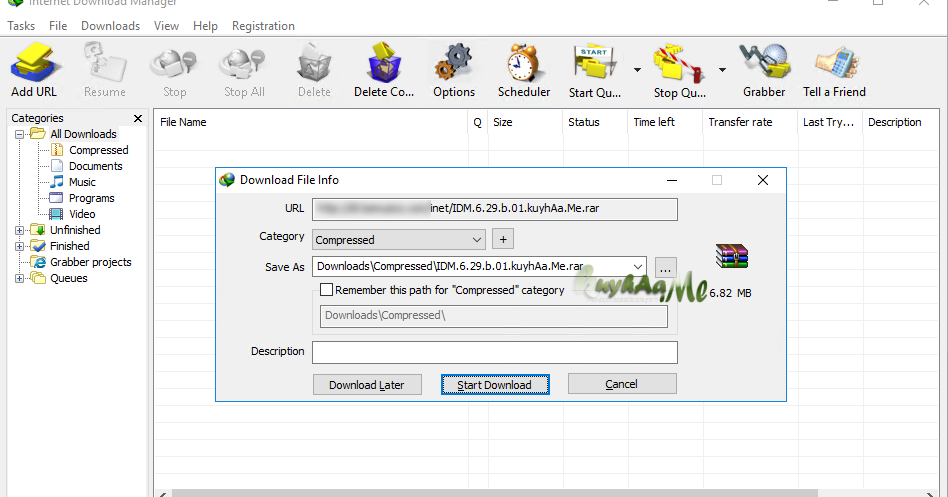
Task: Click the Description input field
Action: [x=495, y=352]
